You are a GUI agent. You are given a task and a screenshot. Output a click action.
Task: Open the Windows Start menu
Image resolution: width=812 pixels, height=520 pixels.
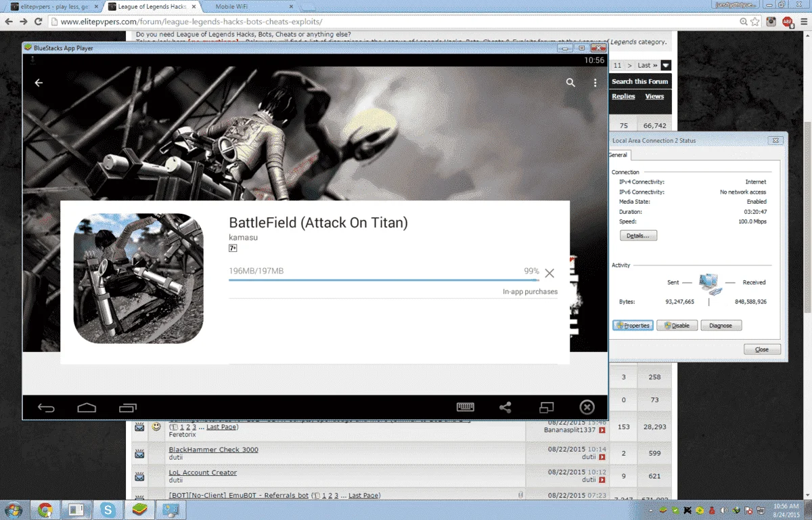coord(13,510)
